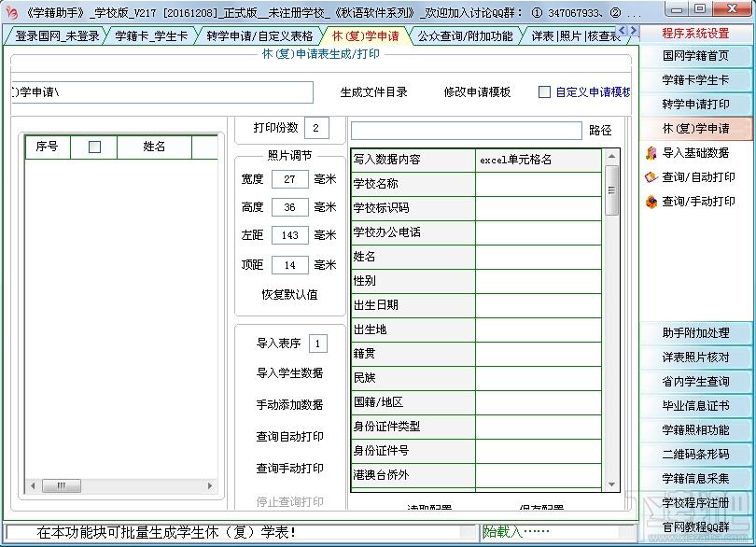The height and width of the screenshot is (547, 756).
Task: Open 详表照片核对 in the sidebar
Action: [695, 358]
